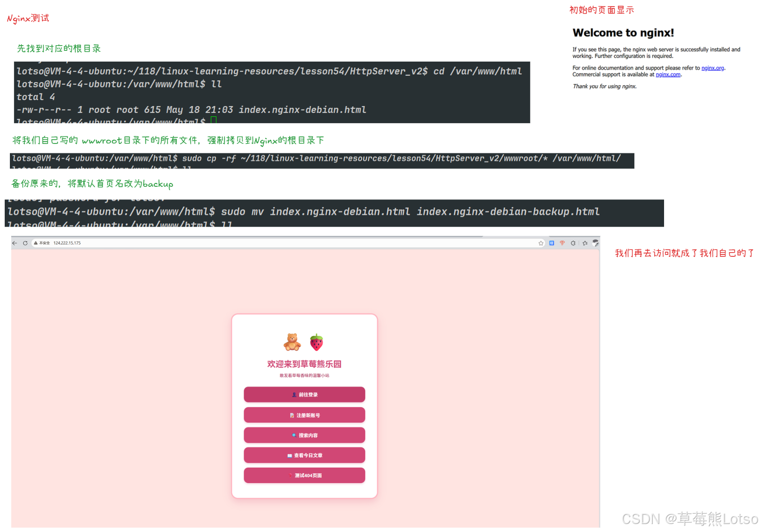Click the 测试404页面 button
The height and width of the screenshot is (532, 760).
pos(304,476)
